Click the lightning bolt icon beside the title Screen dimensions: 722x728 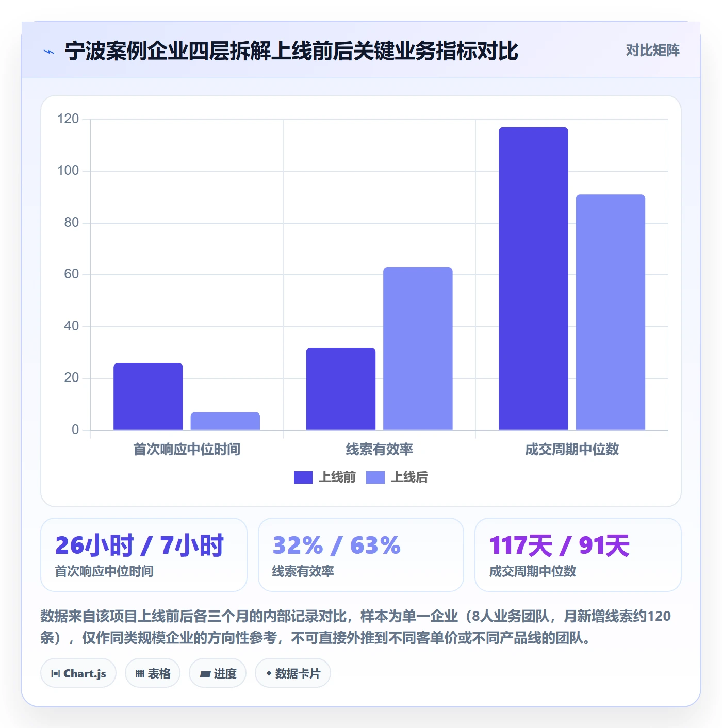point(49,52)
